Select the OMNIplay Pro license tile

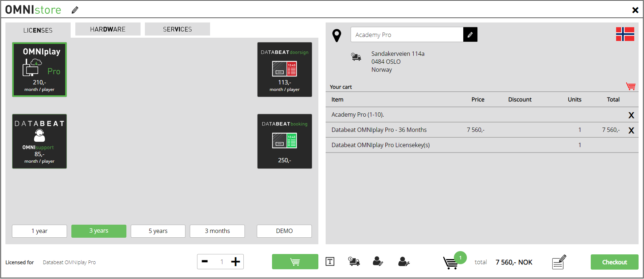(x=39, y=70)
